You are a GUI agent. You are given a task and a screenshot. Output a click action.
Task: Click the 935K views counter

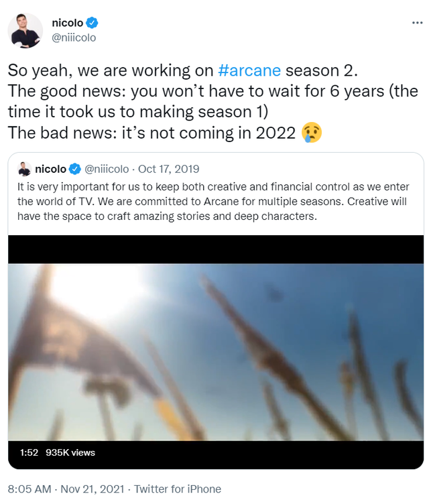click(x=70, y=452)
